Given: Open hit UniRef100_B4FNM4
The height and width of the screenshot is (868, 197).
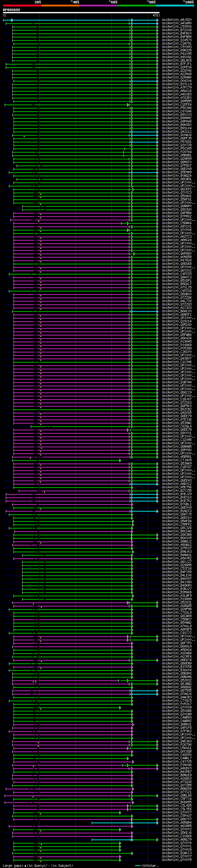Looking at the screenshot, I should [177, 37].
